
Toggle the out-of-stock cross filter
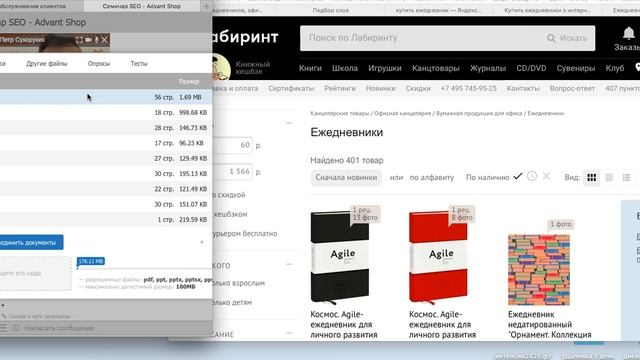coord(546,176)
